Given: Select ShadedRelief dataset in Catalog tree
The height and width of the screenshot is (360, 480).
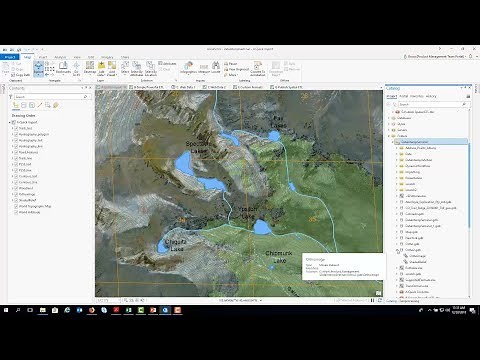Looking at the screenshot, I should pos(418,262).
